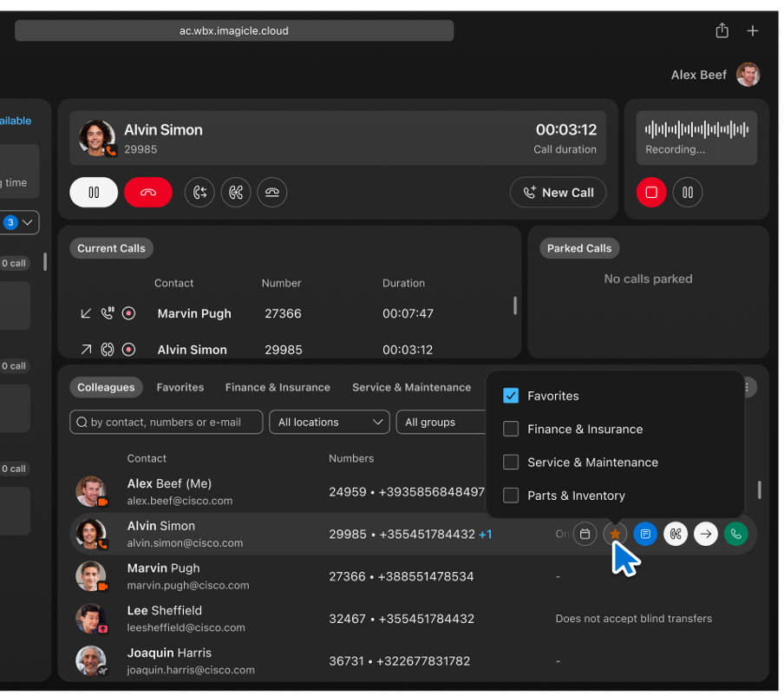The height and width of the screenshot is (696, 784).
Task: Enable the Finance & Insurance checkbox
Action: 511,429
